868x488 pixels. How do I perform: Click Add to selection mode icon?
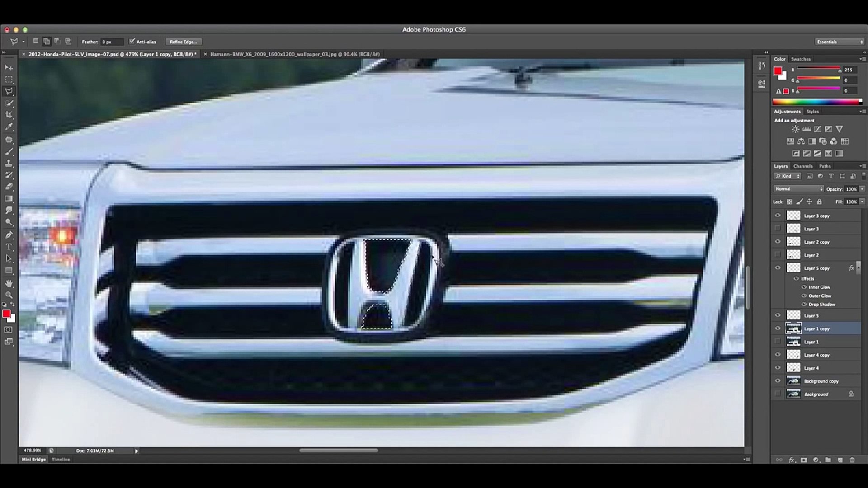click(x=46, y=42)
